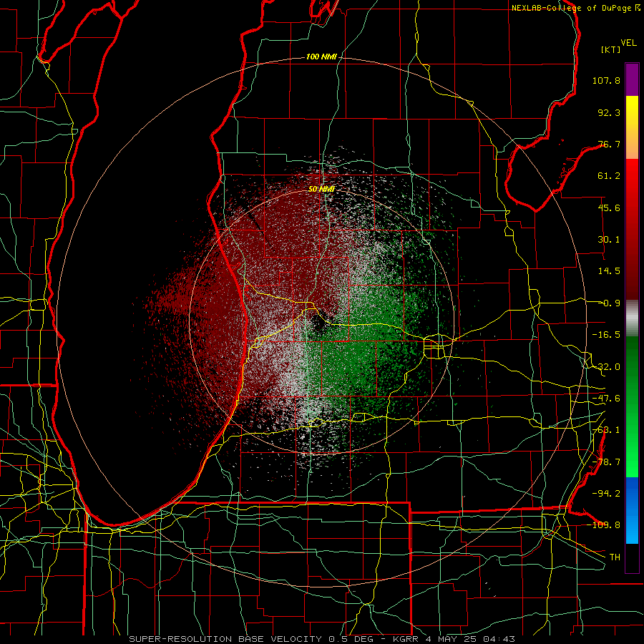
Task: Select the -0.9 velocity scale value
Action: (x=609, y=303)
